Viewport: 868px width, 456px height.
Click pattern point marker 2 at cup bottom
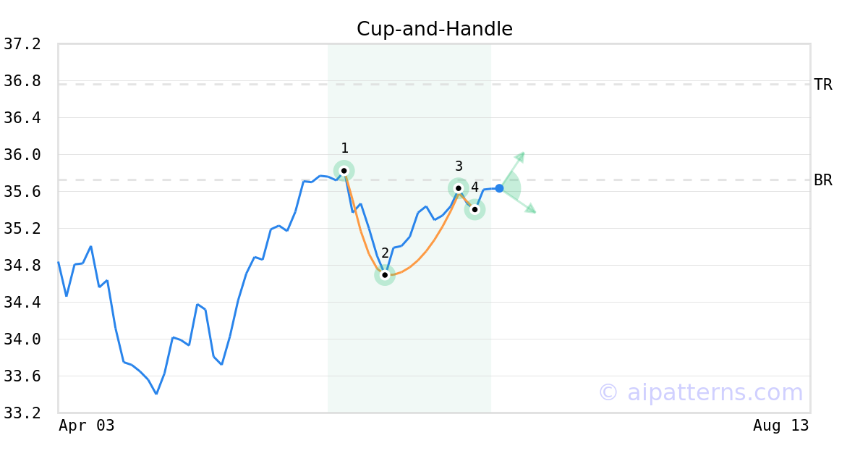click(385, 275)
